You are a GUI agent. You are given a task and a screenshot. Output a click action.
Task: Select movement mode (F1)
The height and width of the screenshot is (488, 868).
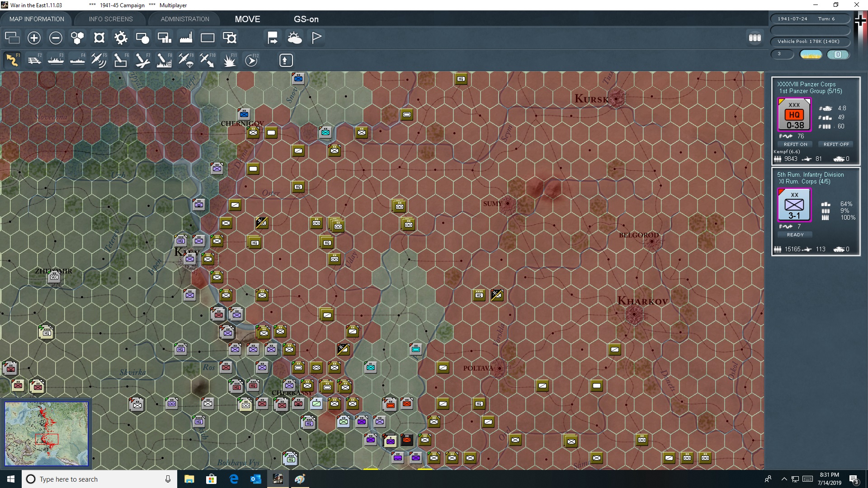pos(12,60)
